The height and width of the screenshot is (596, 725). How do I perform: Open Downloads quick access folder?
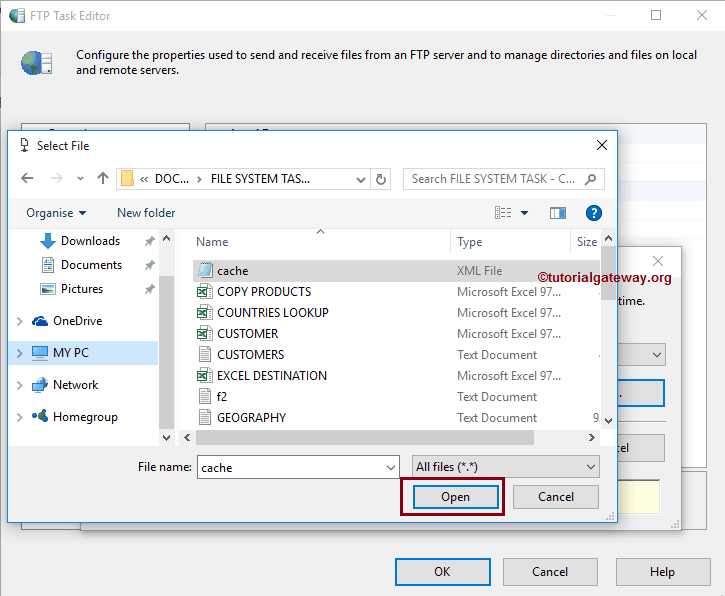click(90, 241)
